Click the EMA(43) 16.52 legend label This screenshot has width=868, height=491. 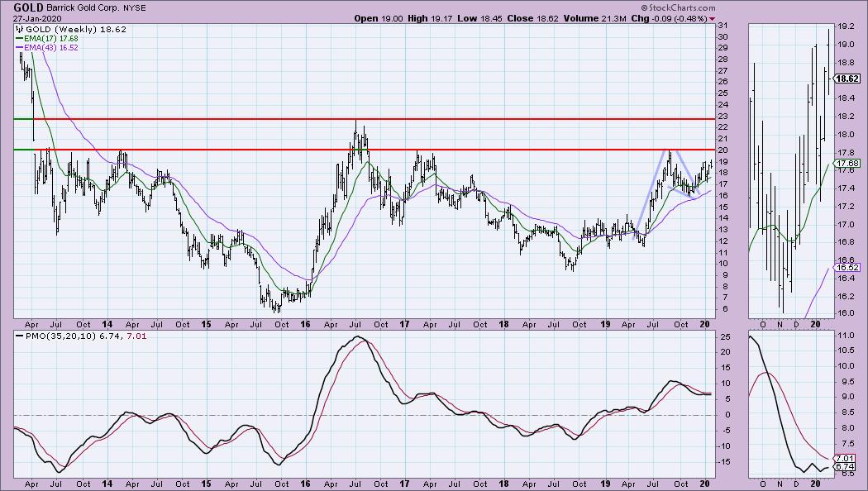51,48
